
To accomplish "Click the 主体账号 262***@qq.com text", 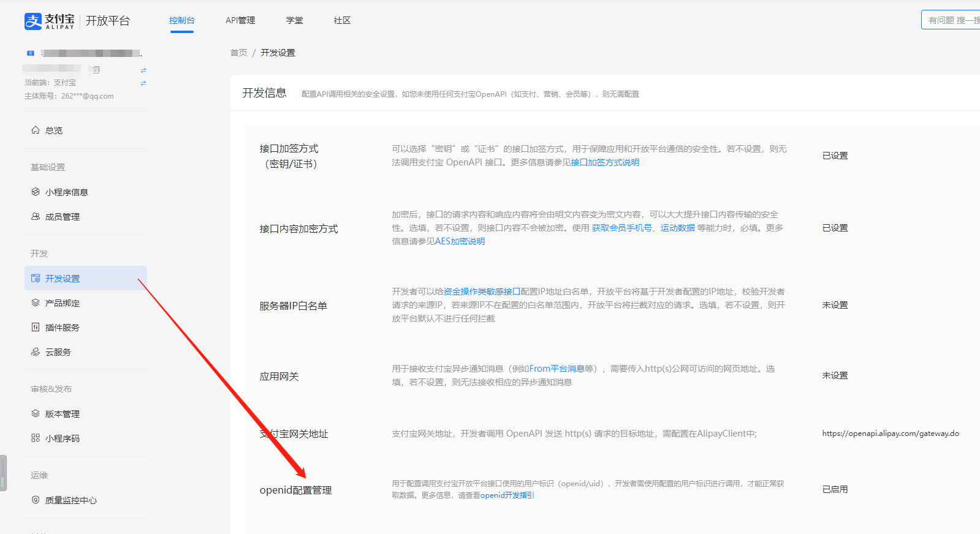I will tap(69, 96).
